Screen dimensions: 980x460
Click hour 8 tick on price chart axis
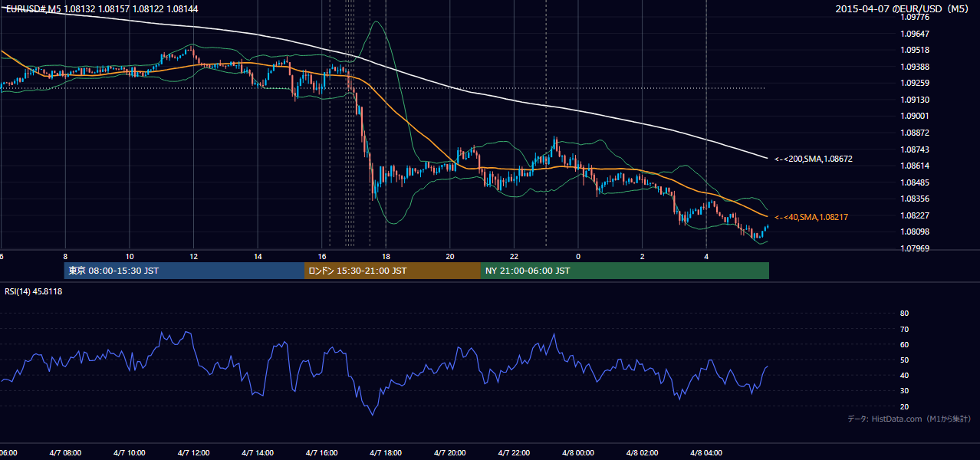65,257
